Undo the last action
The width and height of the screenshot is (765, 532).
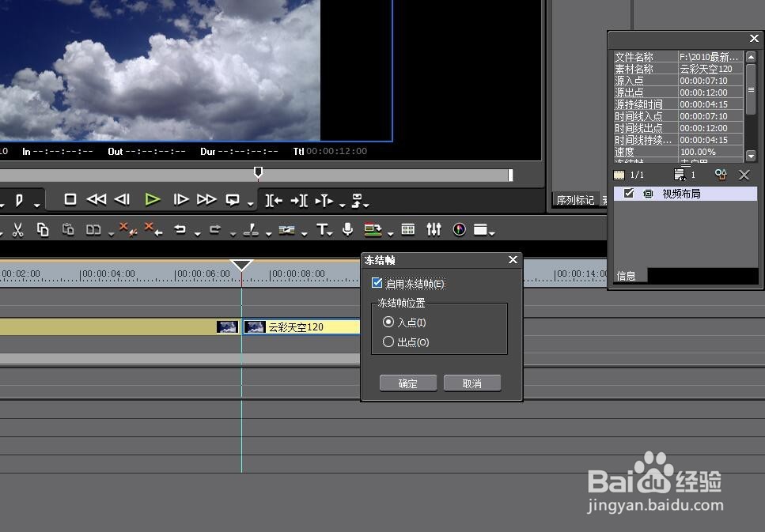click(x=180, y=229)
